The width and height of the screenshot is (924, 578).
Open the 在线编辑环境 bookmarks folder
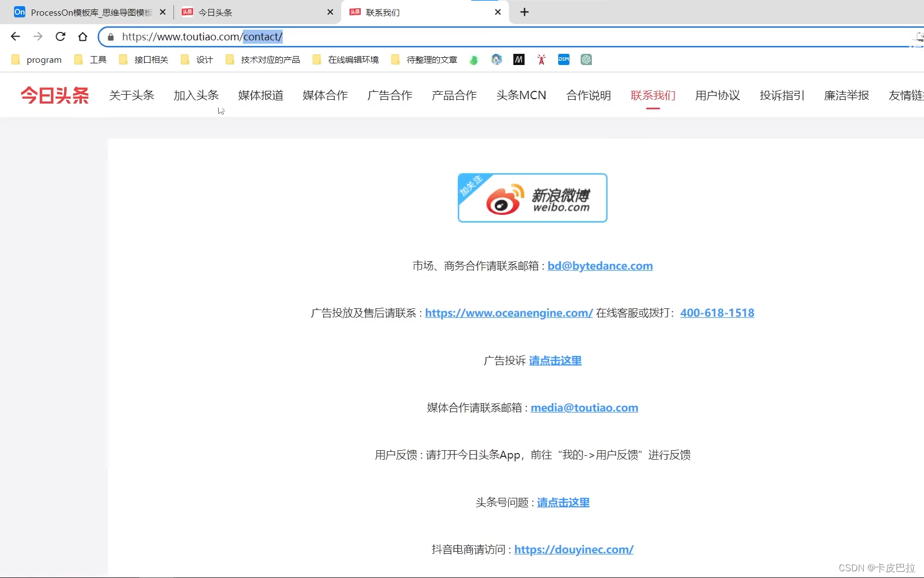point(346,59)
